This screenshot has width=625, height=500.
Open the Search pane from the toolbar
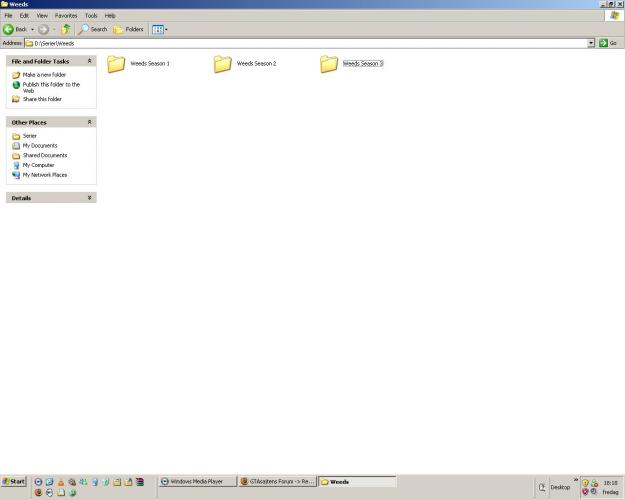coord(92,30)
